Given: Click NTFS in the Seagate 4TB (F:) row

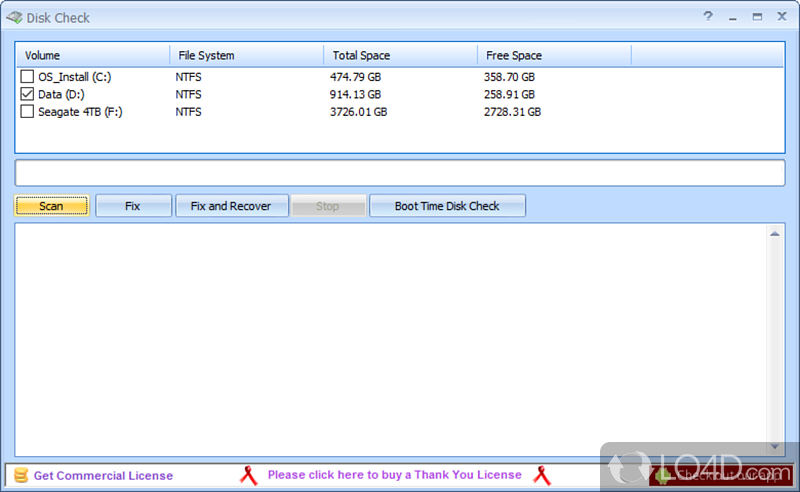Looking at the screenshot, I should pos(188,112).
